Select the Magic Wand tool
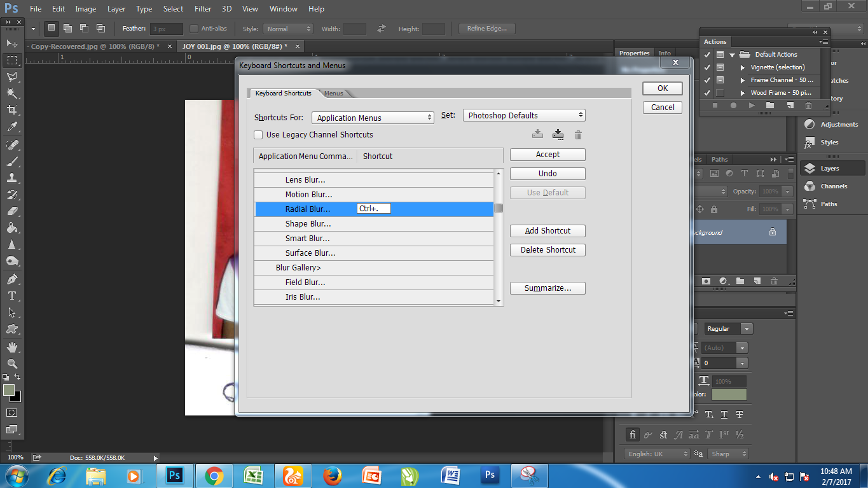868x488 pixels. [12, 94]
